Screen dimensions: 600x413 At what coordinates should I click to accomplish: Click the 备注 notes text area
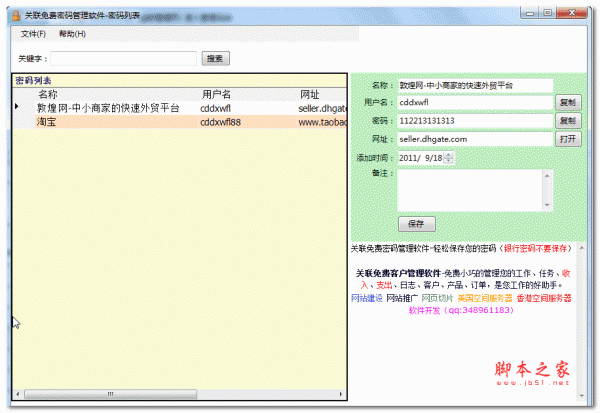470,190
